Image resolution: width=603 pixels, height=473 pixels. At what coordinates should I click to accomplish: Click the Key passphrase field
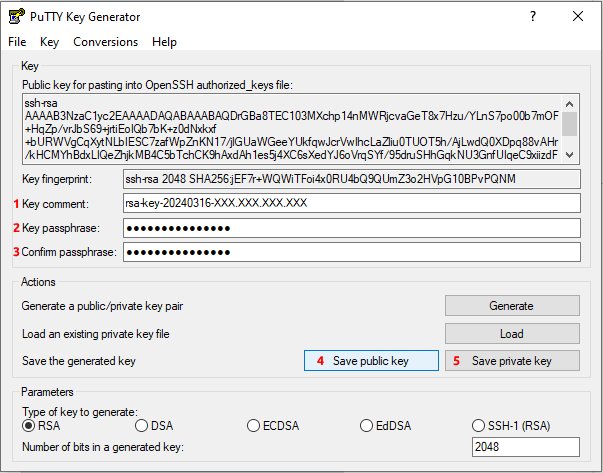pyautogui.click(x=351, y=228)
